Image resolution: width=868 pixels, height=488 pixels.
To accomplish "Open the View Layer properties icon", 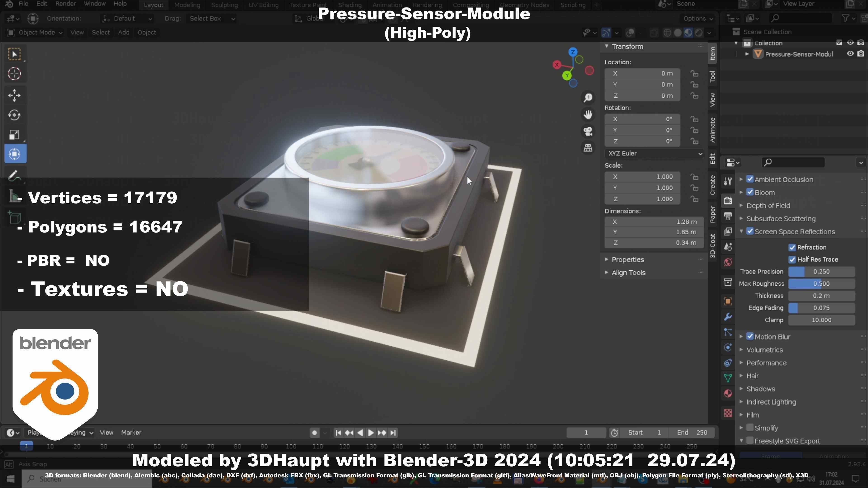I will (x=728, y=231).
